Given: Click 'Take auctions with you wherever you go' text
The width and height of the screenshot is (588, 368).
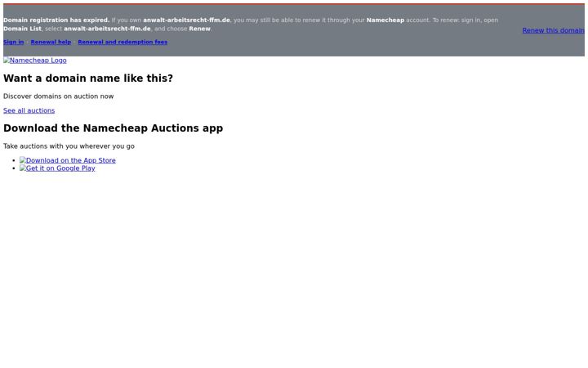Looking at the screenshot, I should [x=69, y=146].
